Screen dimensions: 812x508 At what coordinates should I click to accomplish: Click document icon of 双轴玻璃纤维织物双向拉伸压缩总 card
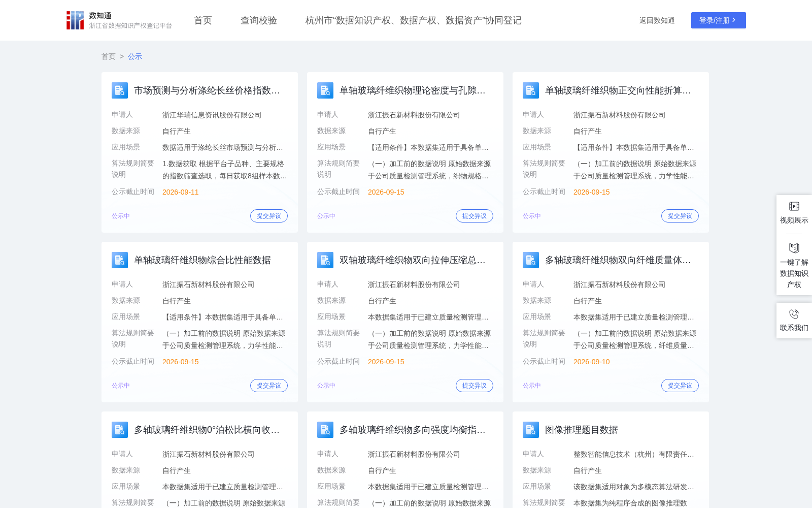(x=325, y=260)
